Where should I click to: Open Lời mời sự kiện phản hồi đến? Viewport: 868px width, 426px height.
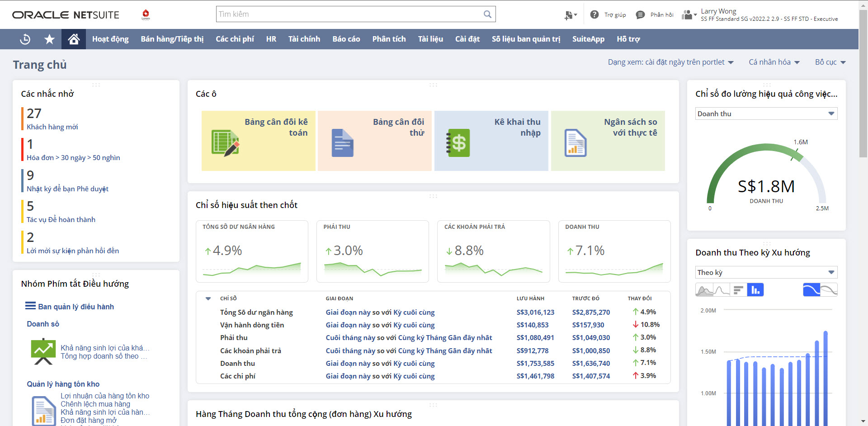[73, 251]
